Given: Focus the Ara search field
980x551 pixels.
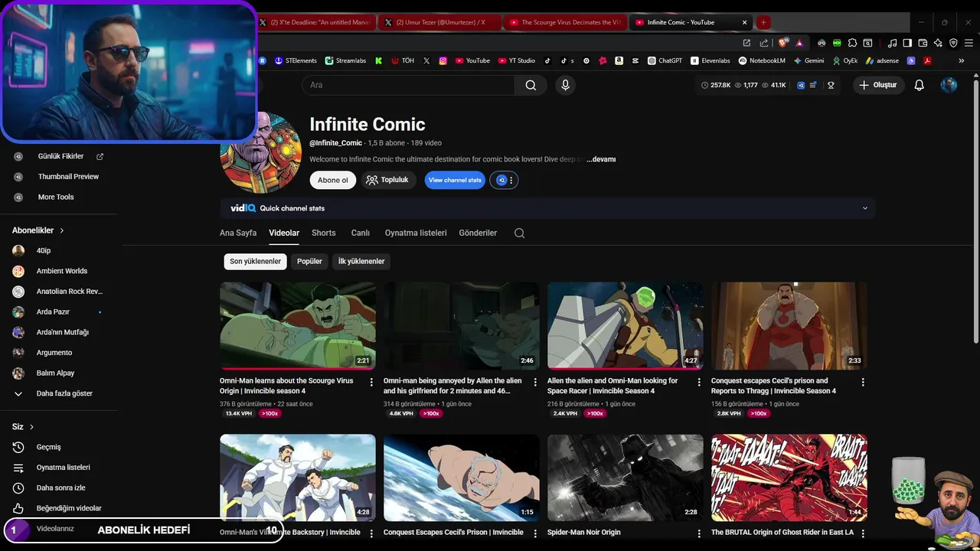Looking at the screenshot, I should click(408, 85).
